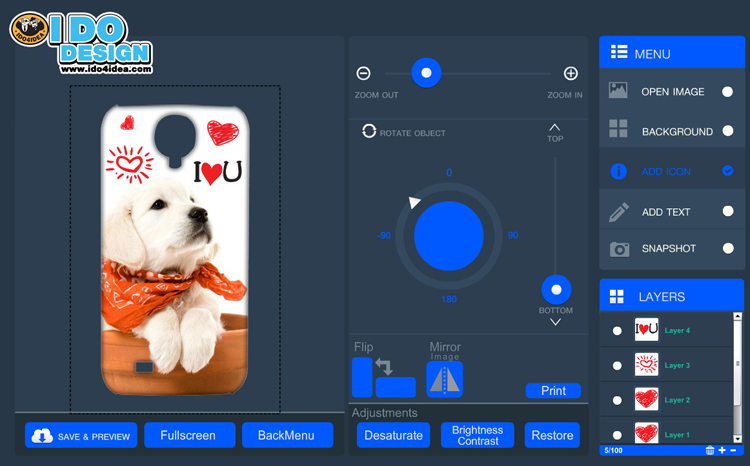
Task: Click the Restore button
Action: point(552,435)
